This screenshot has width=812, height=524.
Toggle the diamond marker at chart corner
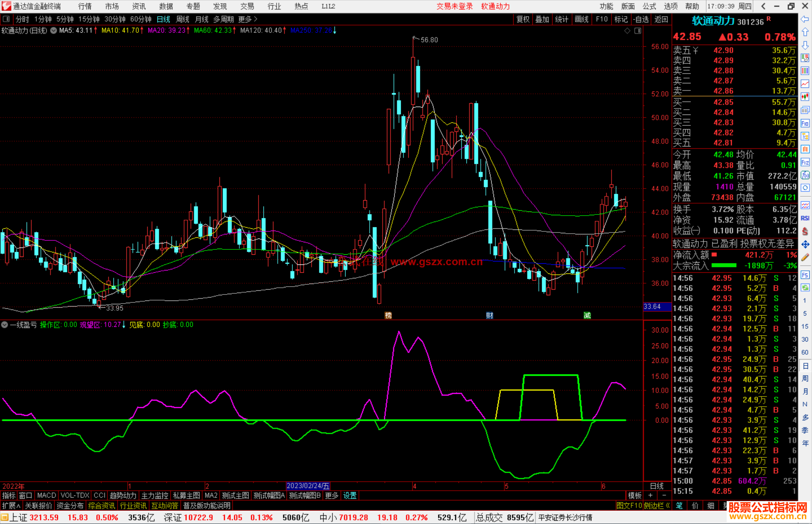627,31
